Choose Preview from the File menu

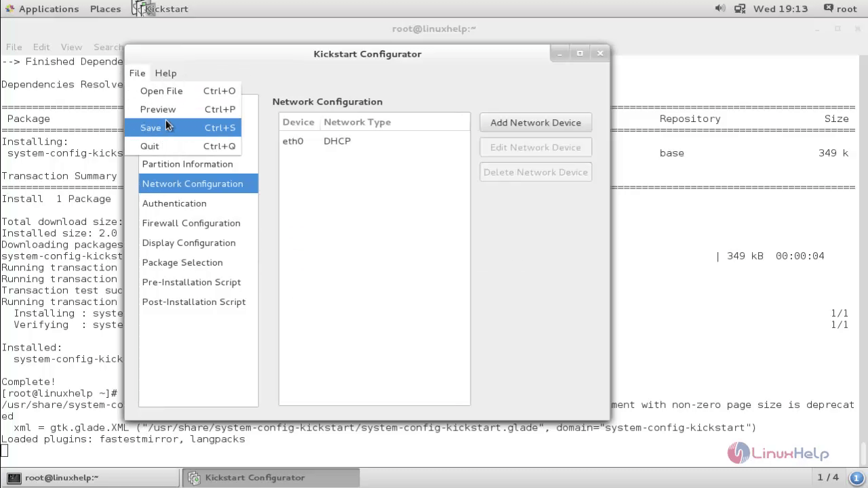(182, 109)
